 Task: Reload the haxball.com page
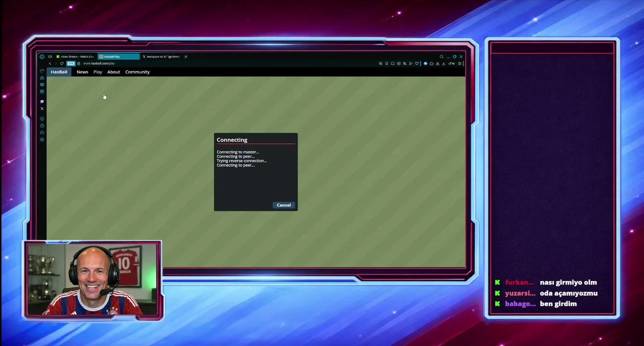pyautogui.click(x=62, y=63)
